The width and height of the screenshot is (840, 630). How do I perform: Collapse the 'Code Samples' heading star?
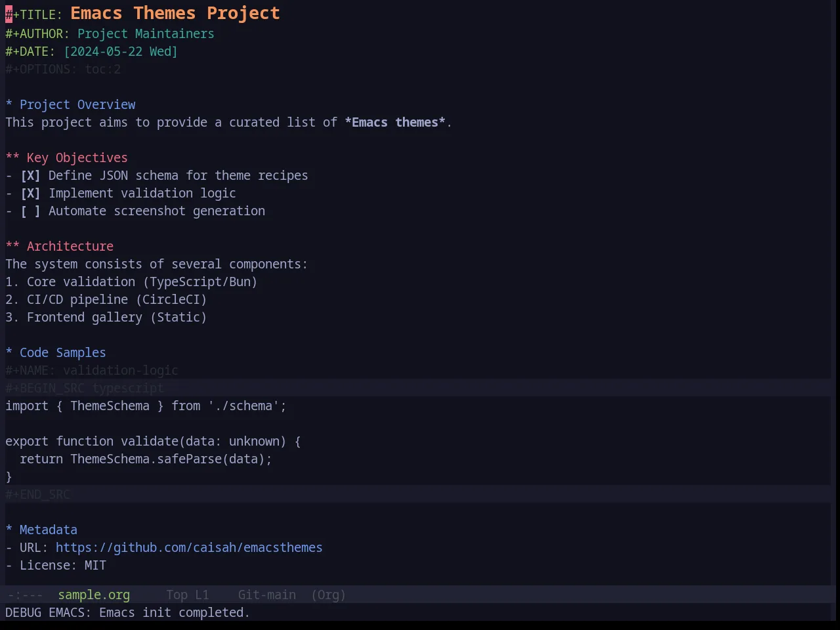coord(9,353)
